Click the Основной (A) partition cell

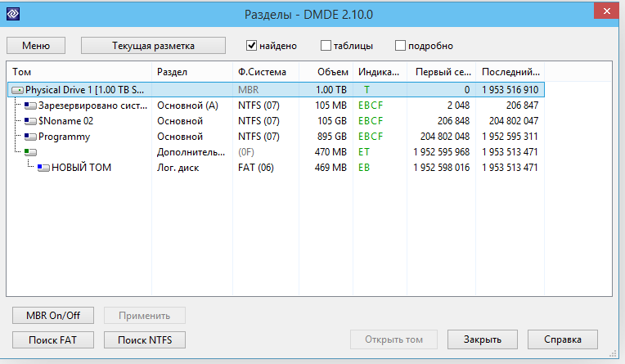pos(187,106)
